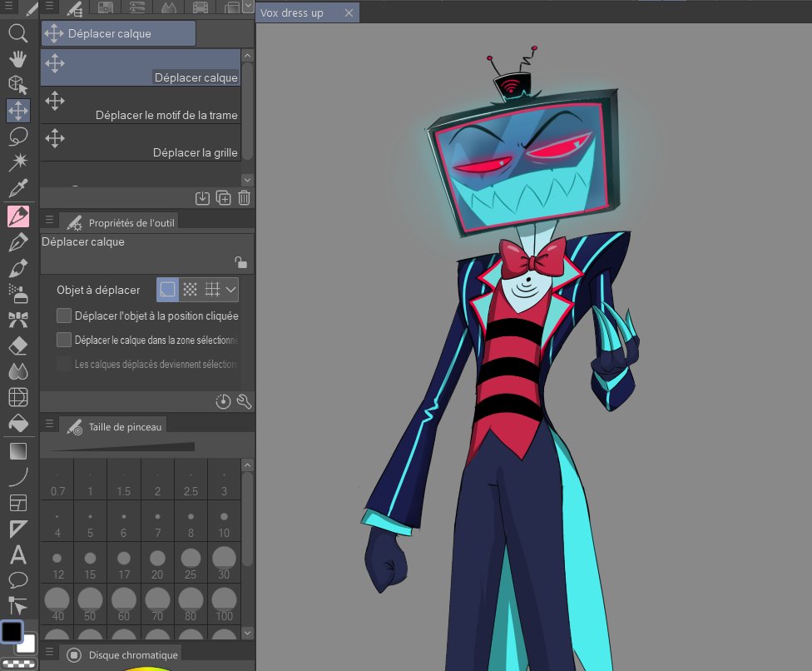The width and height of the screenshot is (812, 671).
Task: Select the Airbrush tool
Action: 18,294
